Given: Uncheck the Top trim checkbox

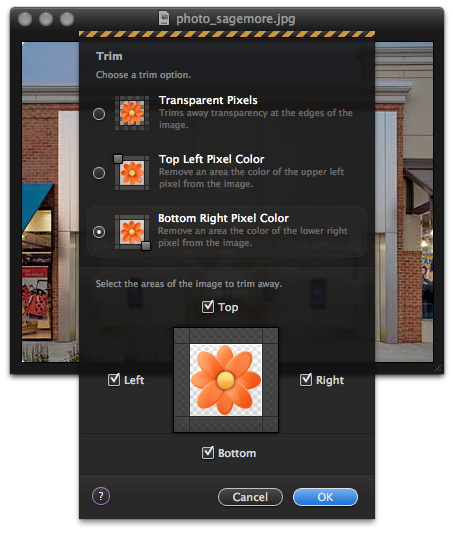Looking at the screenshot, I should click(x=208, y=307).
